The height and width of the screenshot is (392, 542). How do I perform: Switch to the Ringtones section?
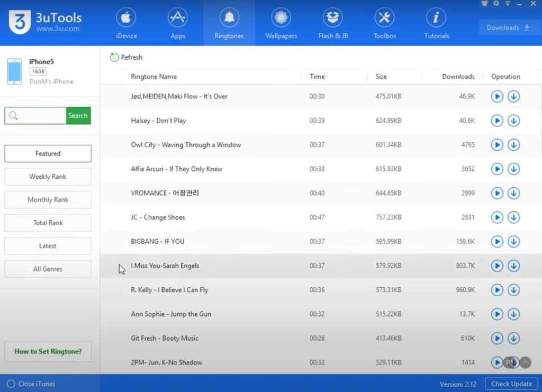pyautogui.click(x=229, y=23)
